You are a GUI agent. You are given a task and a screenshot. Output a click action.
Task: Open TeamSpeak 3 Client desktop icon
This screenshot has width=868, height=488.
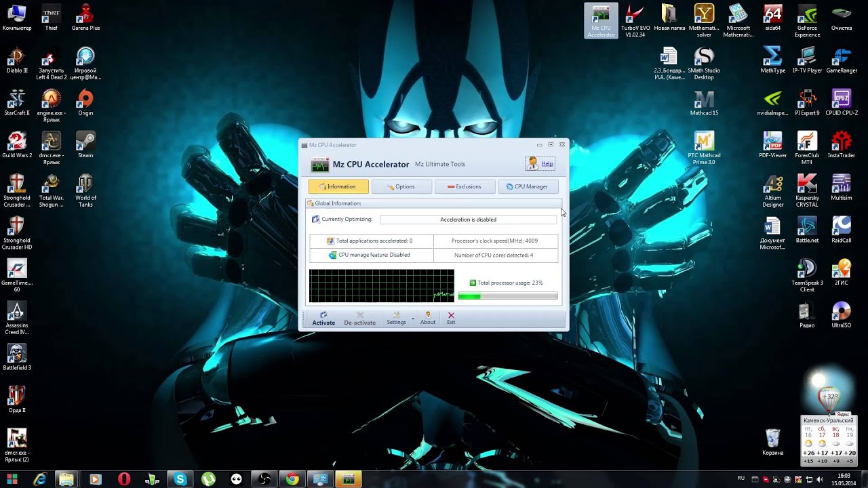807,276
